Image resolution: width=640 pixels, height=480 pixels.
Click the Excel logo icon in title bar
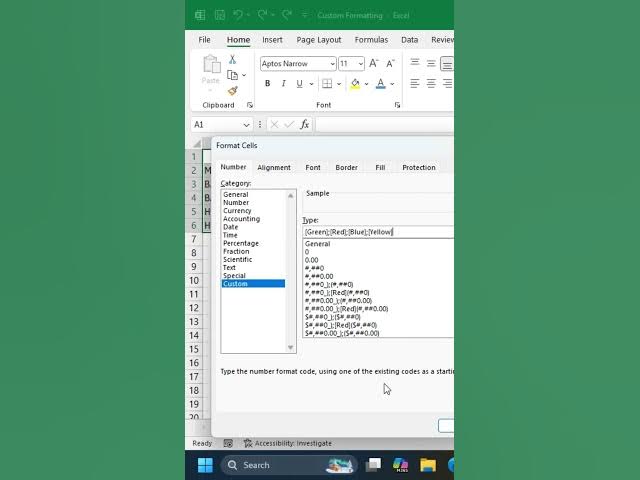click(200, 15)
